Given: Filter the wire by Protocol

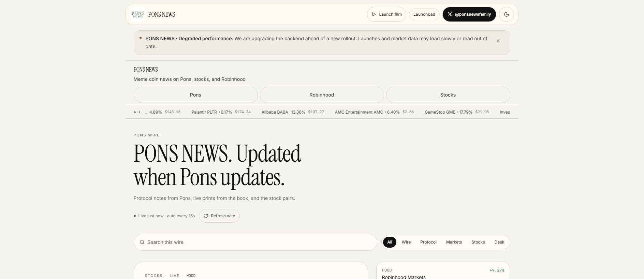Looking at the screenshot, I should [x=428, y=242].
